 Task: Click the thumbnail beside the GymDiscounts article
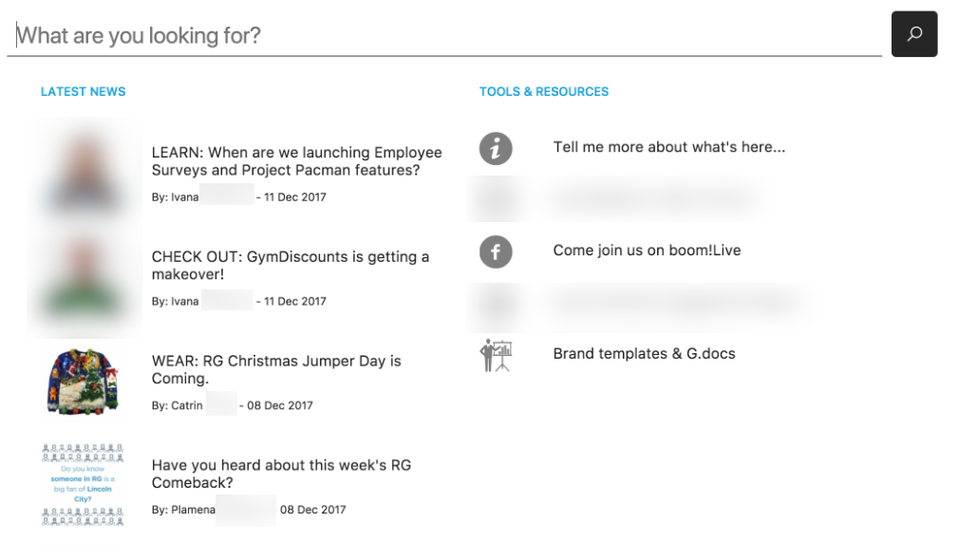85,275
